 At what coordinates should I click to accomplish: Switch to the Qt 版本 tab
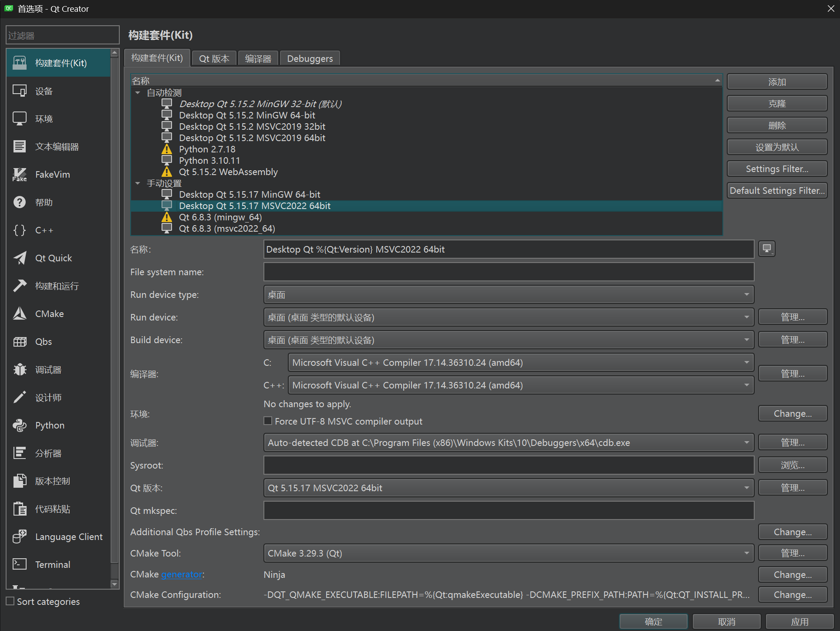tap(214, 58)
